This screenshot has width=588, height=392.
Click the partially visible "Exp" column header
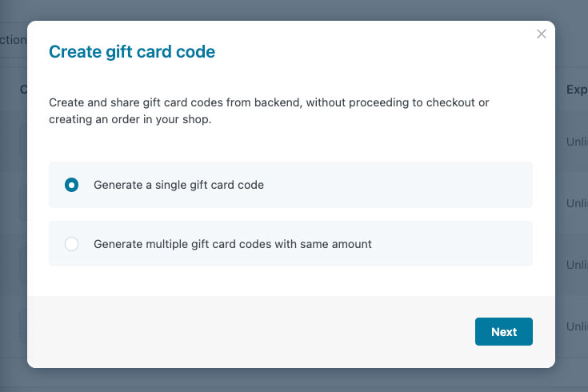point(577,90)
